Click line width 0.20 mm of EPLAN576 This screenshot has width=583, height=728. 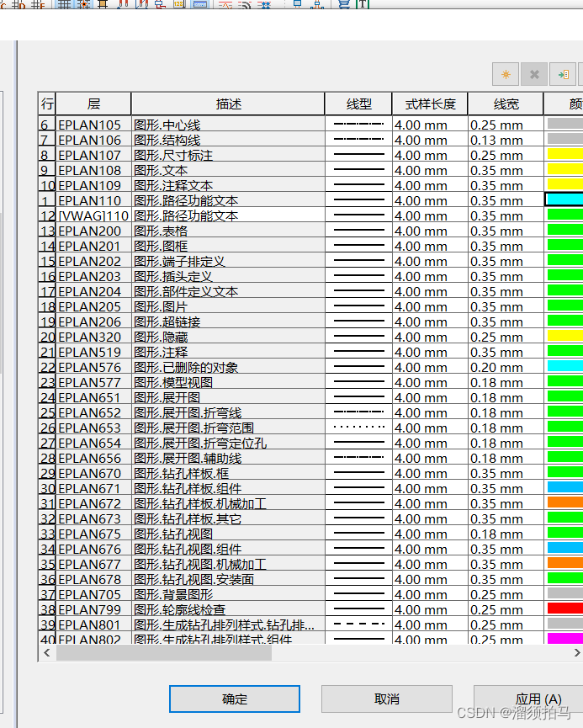coord(506,367)
